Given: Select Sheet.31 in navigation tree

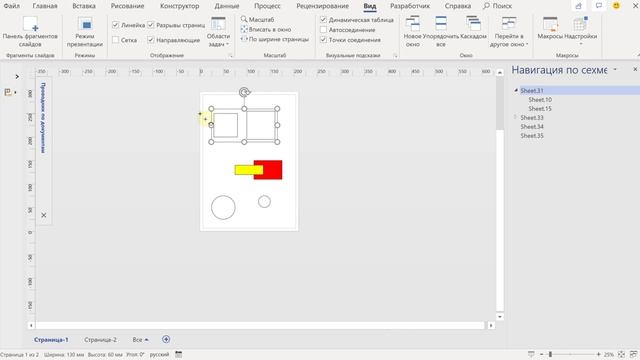Looking at the screenshot, I should [x=532, y=91].
